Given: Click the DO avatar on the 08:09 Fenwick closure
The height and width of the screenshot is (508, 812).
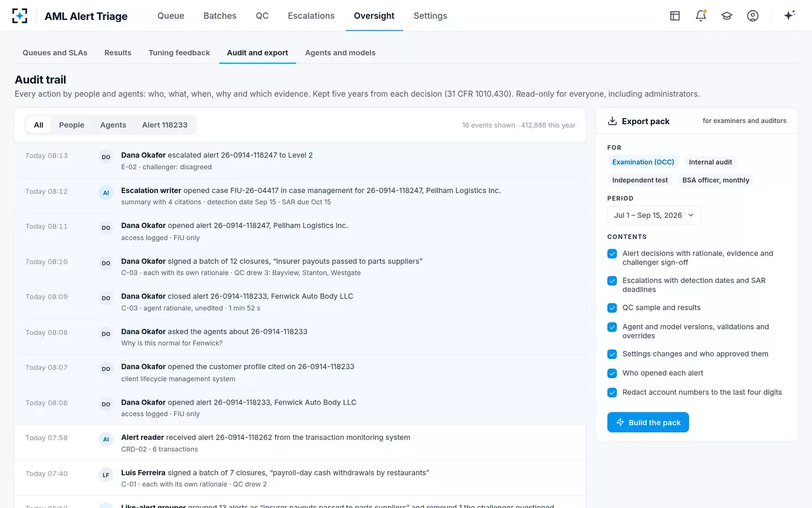Looking at the screenshot, I should [x=106, y=298].
